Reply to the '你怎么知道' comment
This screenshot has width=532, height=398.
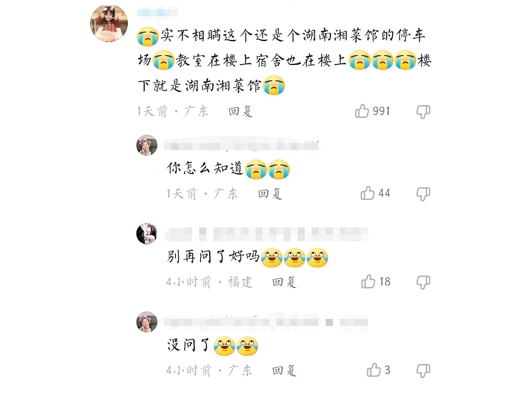pyautogui.click(x=270, y=194)
